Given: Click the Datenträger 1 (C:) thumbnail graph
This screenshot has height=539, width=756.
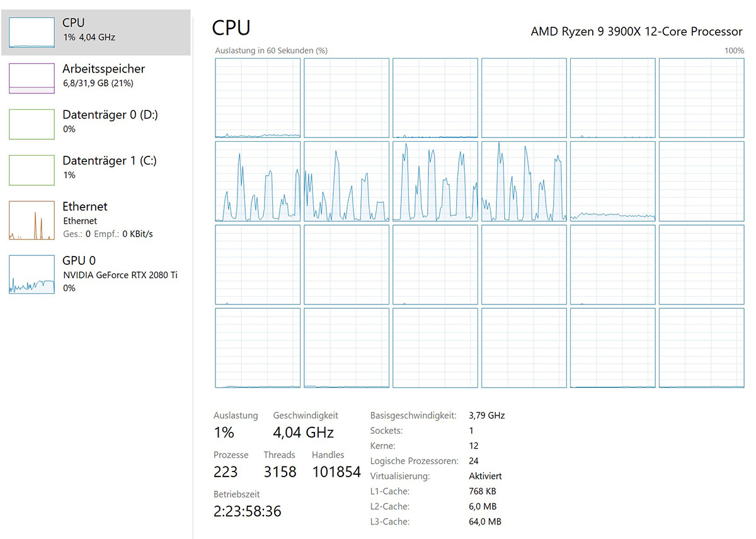Looking at the screenshot, I should click(31, 170).
